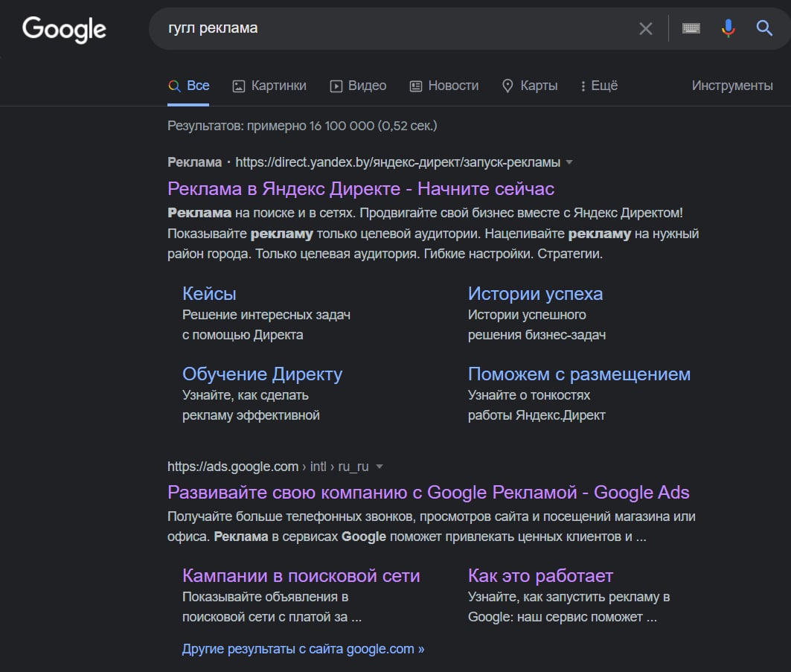Screen dimensions: 791x672
Task: Open the on-screen keyboard icon
Action: 691,28
